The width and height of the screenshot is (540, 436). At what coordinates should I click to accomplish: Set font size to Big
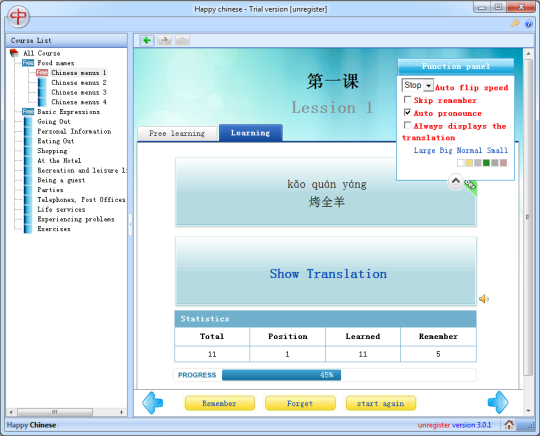click(x=446, y=150)
